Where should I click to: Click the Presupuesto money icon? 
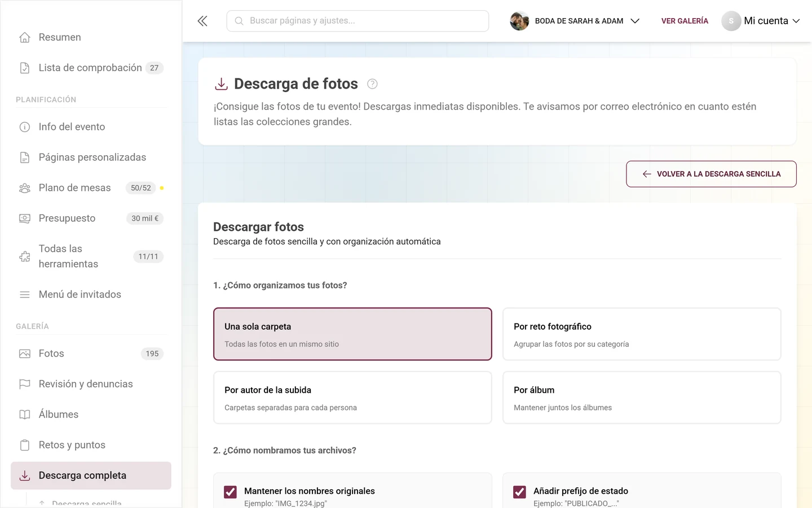(25, 218)
